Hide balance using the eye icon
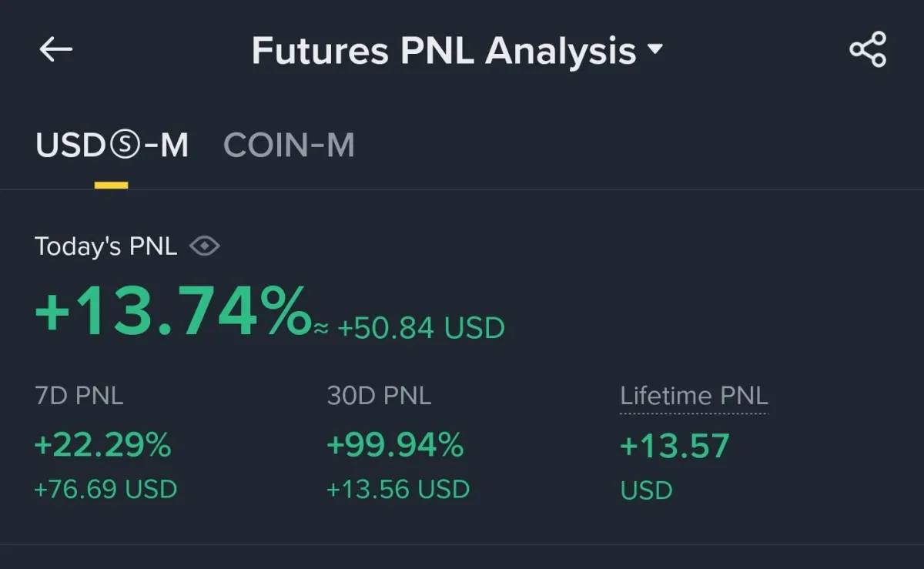This screenshot has width=924, height=569. click(x=204, y=246)
